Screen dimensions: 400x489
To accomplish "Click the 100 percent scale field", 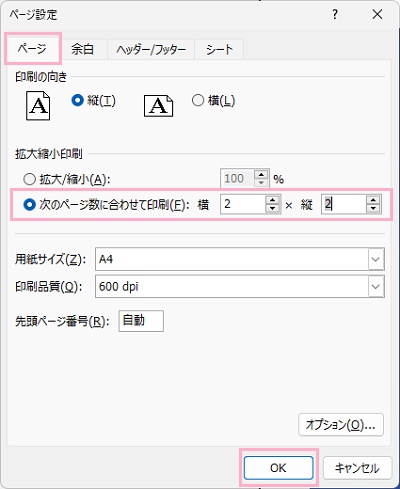I will 237,178.
